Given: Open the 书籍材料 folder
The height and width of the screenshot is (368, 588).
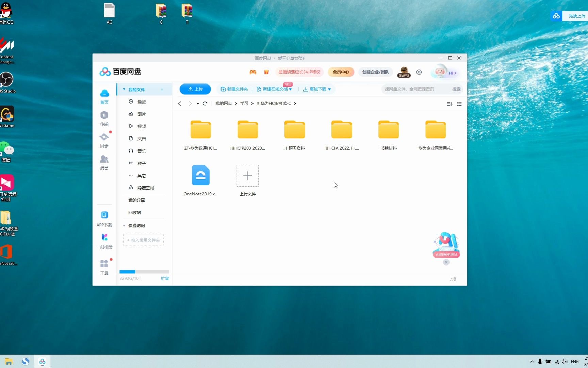Looking at the screenshot, I should [389, 135].
